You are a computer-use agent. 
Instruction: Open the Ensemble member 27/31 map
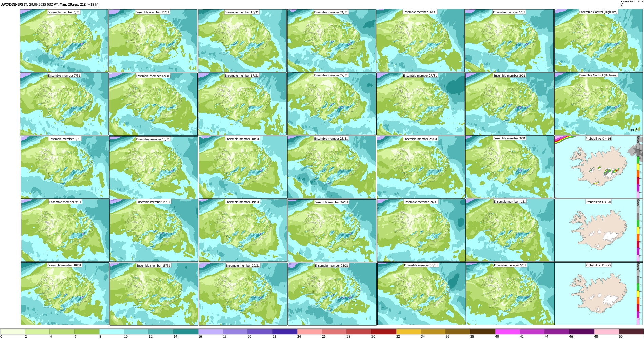pos(420,104)
